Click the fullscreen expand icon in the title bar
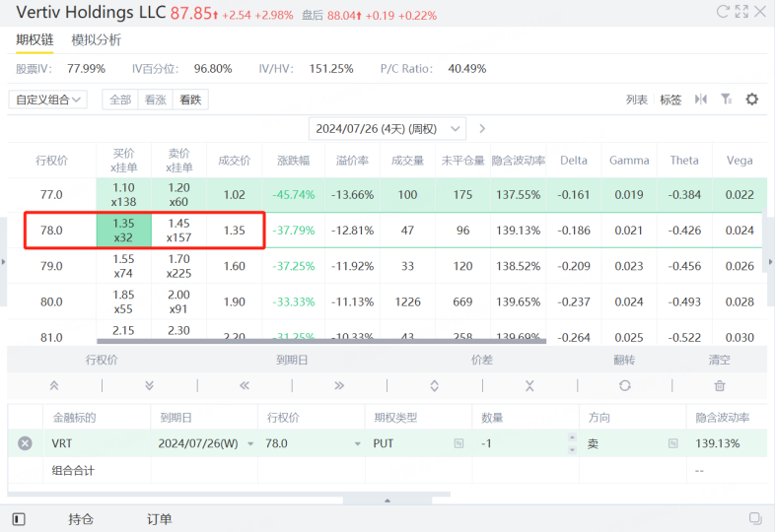This screenshot has width=775, height=532. tap(741, 12)
